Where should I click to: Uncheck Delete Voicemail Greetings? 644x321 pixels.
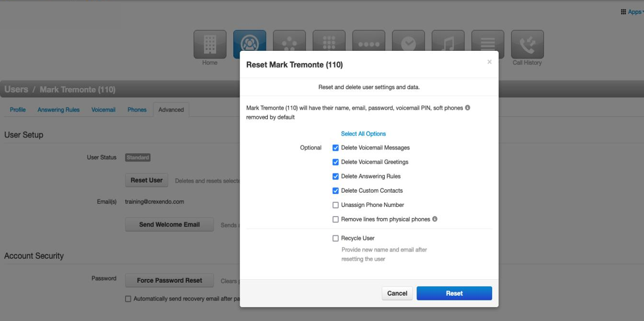click(x=335, y=162)
